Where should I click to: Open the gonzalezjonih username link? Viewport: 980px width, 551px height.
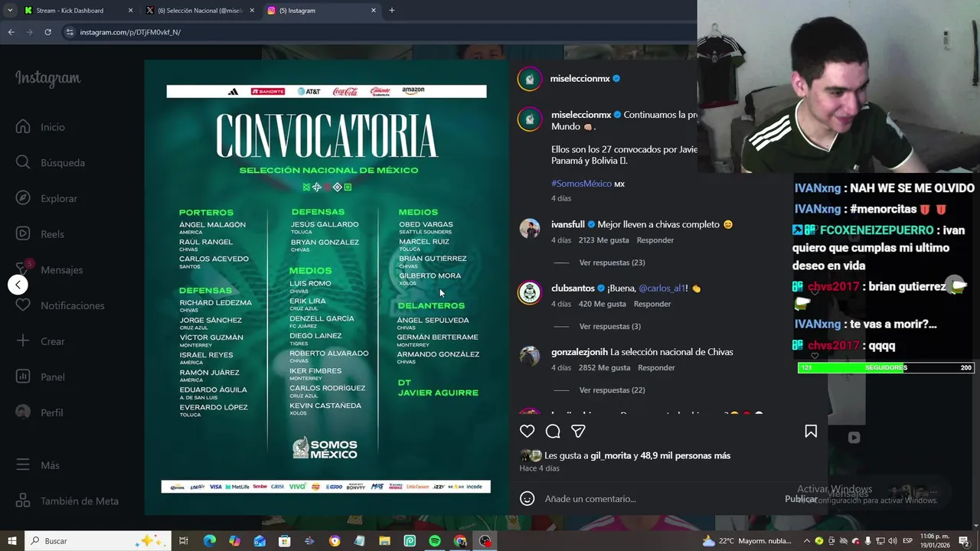(580, 352)
